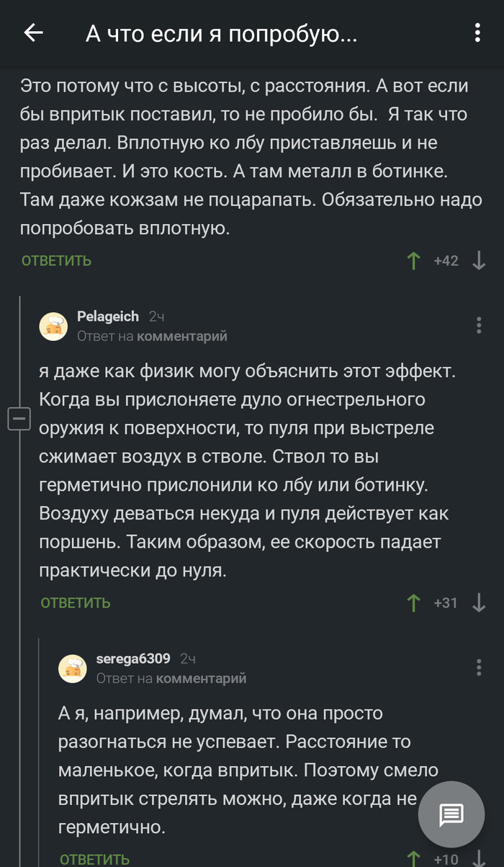The height and width of the screenshot is (867, 504).
Task: Tap the back arrow in header
Action: pyautogui.click(x=33, y=33)
